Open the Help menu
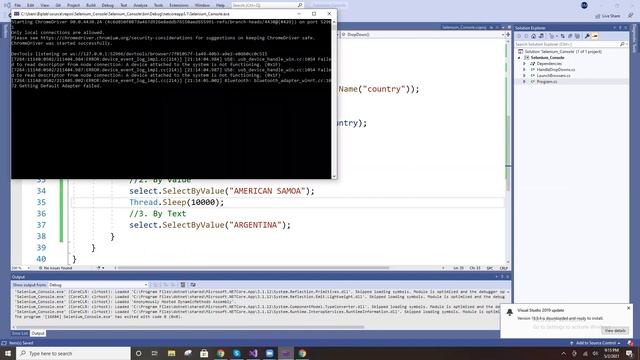640x360 pixels. coord(220,5)
